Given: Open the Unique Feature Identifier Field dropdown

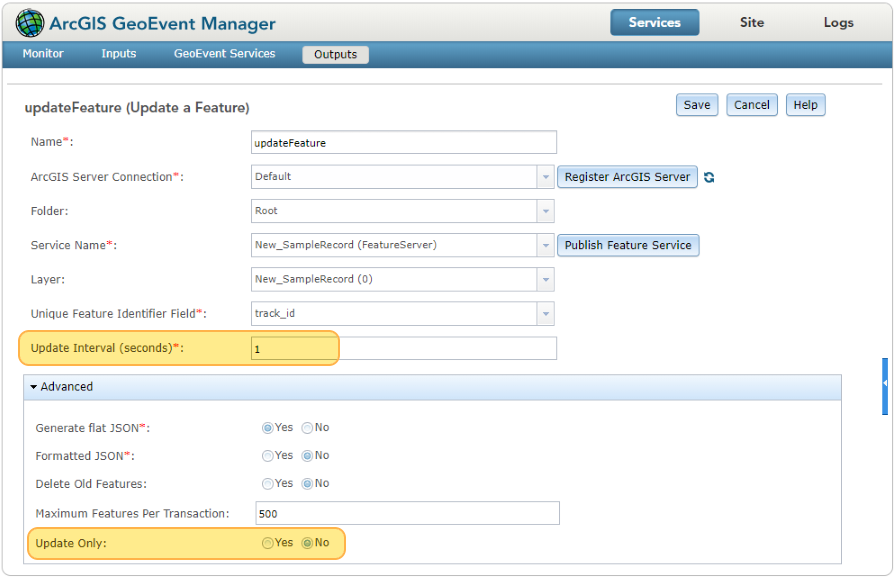Looking at the screenshot, I should [546, 314].
